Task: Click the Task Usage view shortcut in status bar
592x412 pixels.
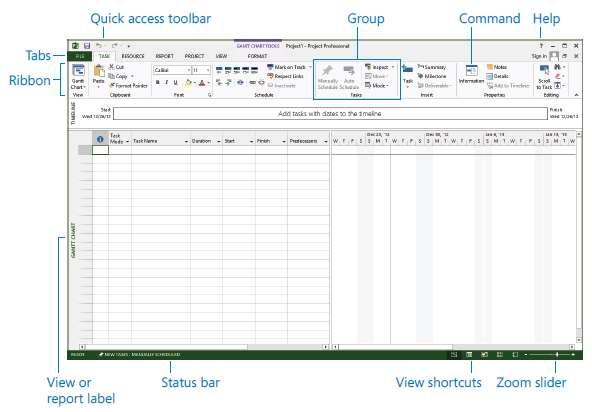Action: tap(469, 355)
